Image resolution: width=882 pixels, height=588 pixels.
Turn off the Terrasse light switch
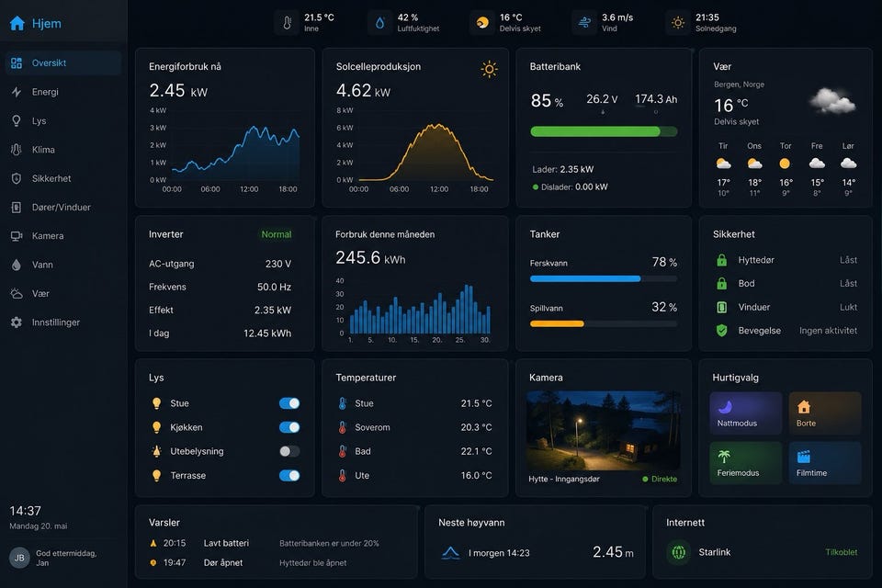(x=289, y=476)
